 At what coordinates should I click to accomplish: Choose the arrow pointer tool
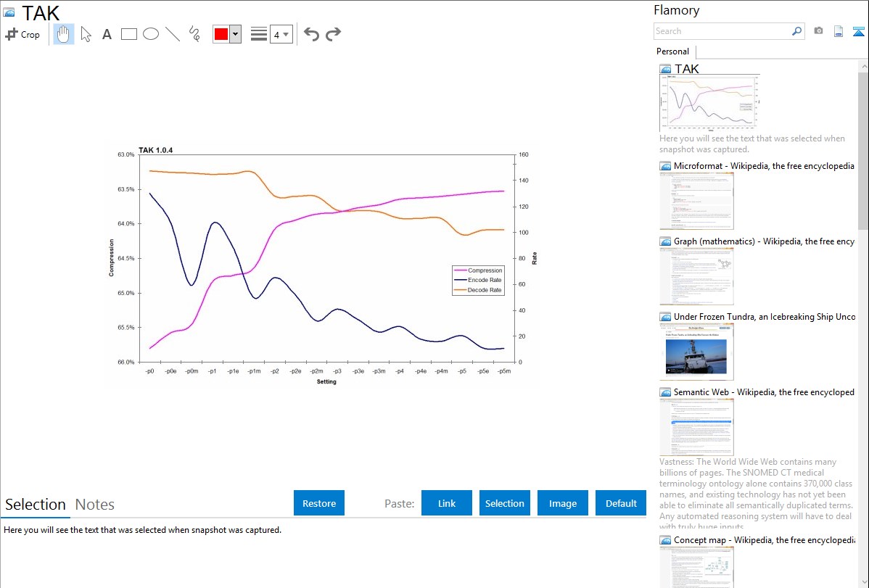coord(86,34)
